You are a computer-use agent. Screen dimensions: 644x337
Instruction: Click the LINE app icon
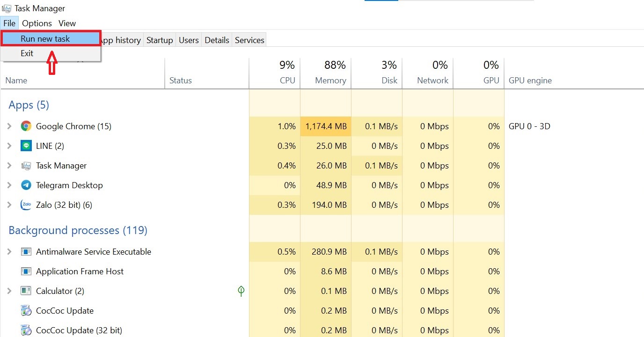point(26,146)
